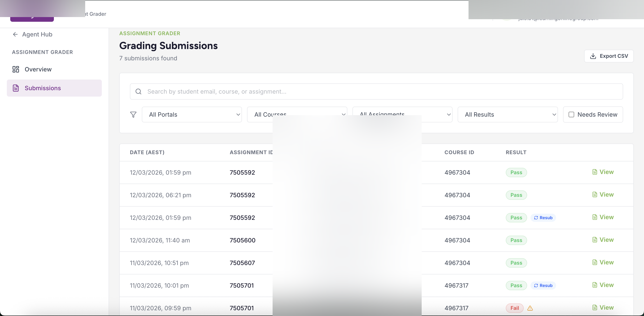
Task: Click the Submissions document icon in sidebar
Action: click(x=16, y=88)
